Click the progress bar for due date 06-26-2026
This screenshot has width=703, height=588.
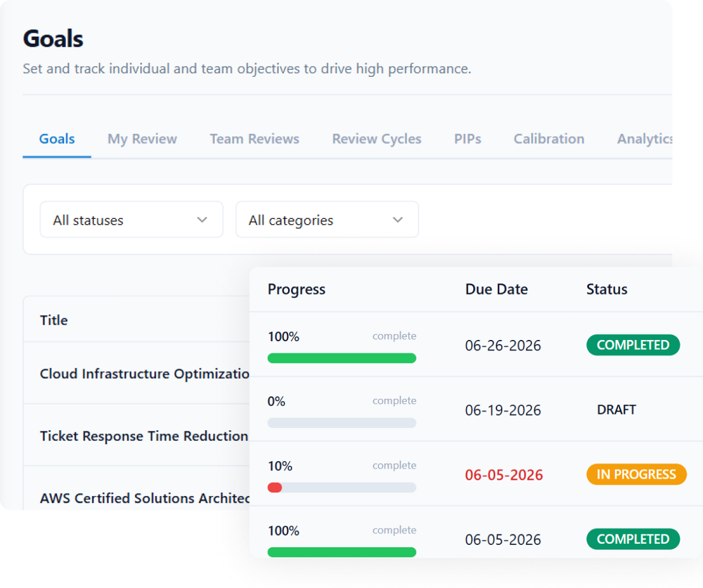[x=342, y=358]
